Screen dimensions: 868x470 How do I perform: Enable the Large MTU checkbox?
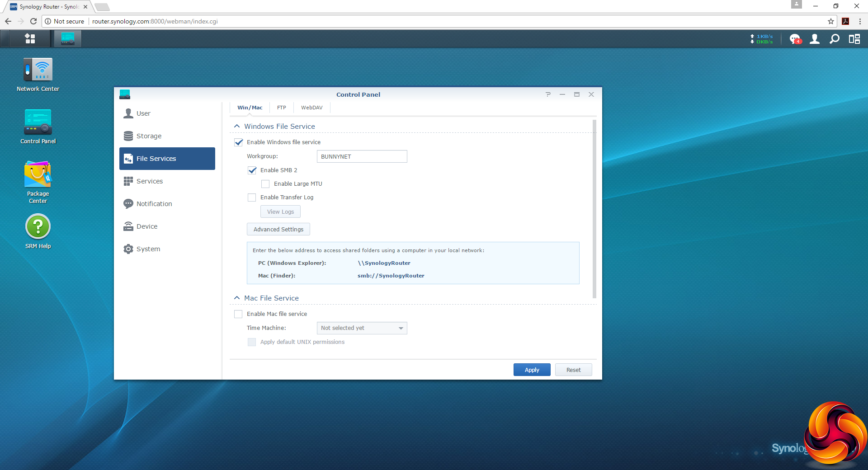tap(266, 184)
